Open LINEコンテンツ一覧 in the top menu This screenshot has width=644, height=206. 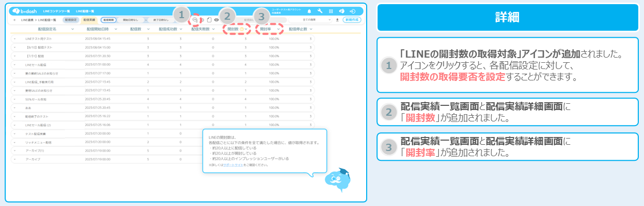click(x=56, y=11)
